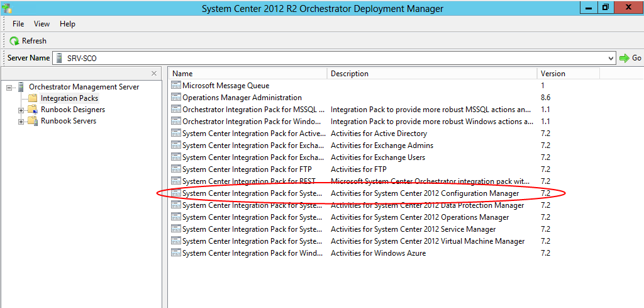644x308 pixels.
Task: Expand the Runbook Servers node
Action: [21, 122]
